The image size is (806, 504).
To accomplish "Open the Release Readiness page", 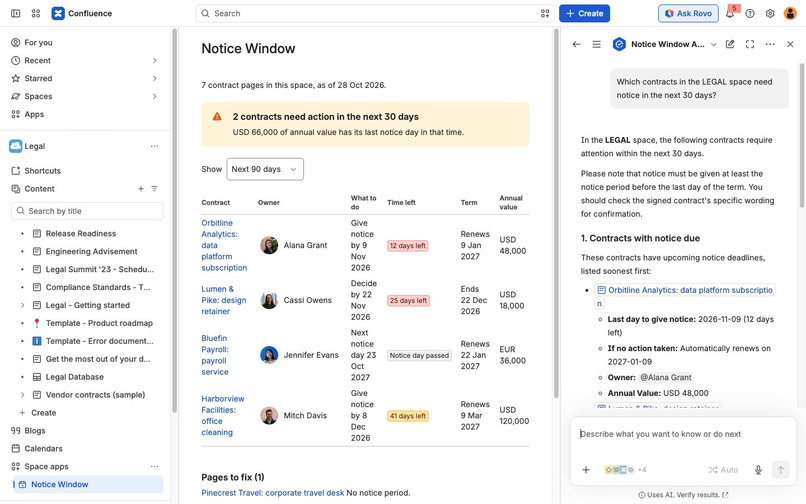I will pyautogui.click(x=81, y=233).
